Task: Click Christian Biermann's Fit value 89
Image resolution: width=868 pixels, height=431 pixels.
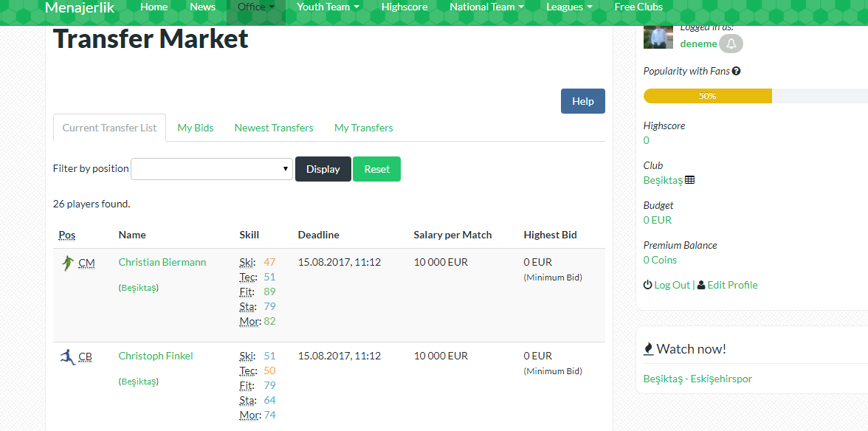Action: coord(269,292)
